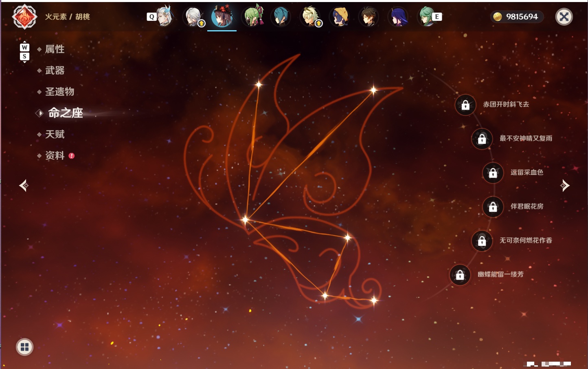The height and width of the screenshot is (369, 588).
Task: Open the 圣遗物 (Artifacts) menu
Action: pos(60,92)
